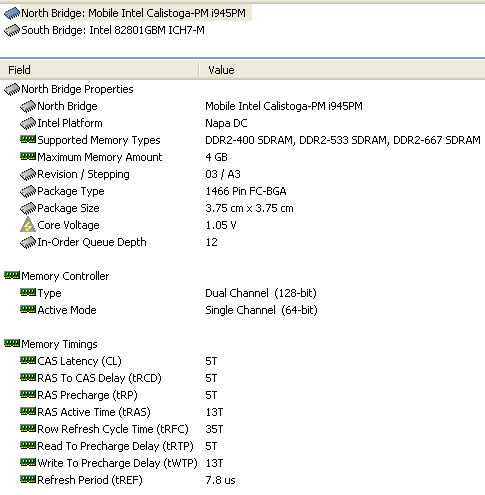Click the blue chip icon beside North Bridge device
485x495 pixels.
click(x=12, y=14)
